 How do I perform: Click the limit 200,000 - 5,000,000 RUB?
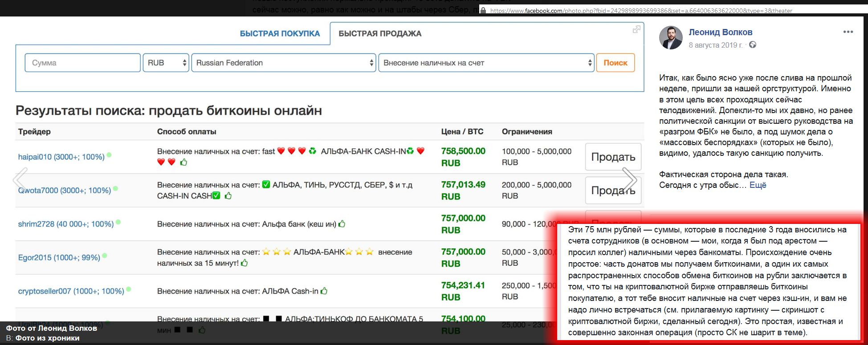pos(537,190)
